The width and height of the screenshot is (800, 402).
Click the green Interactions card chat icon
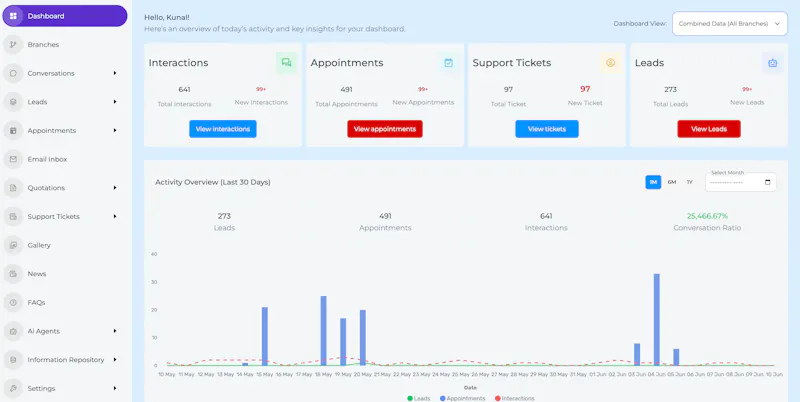click(x=286, y=63)
